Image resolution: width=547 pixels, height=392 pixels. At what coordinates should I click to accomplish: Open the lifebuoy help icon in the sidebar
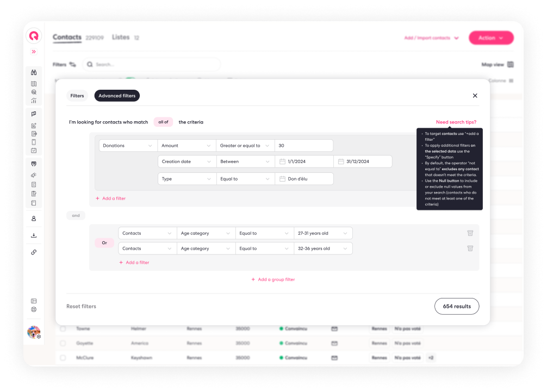(34, 309)
